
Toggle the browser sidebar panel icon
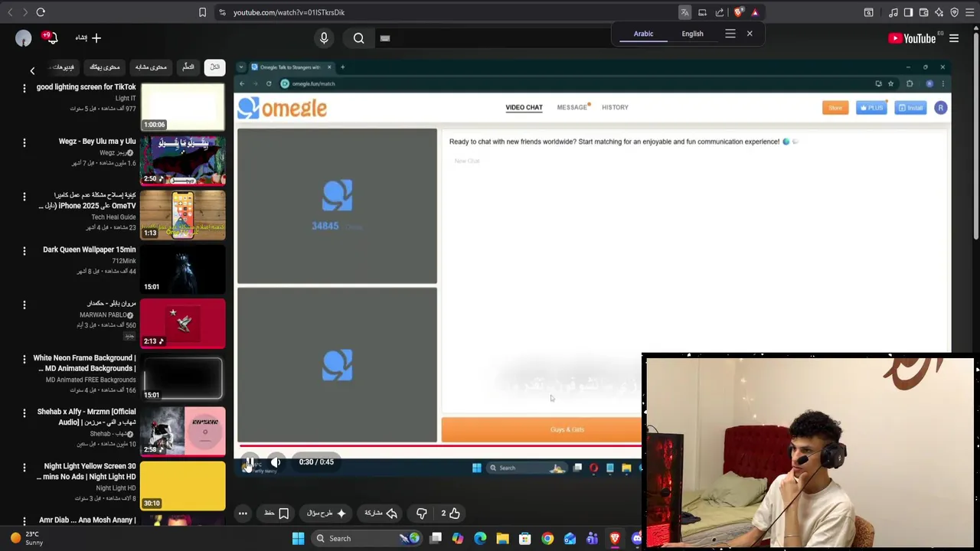click(908, 12)
